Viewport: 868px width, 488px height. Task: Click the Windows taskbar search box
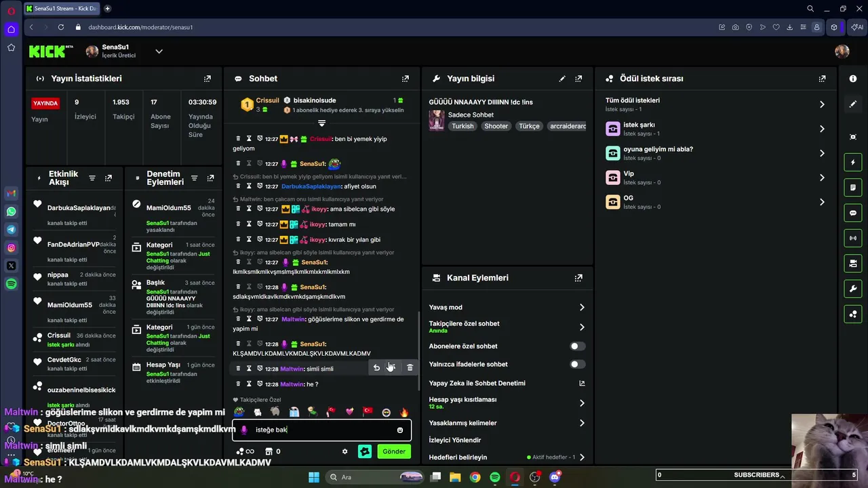tap(375, 477)
